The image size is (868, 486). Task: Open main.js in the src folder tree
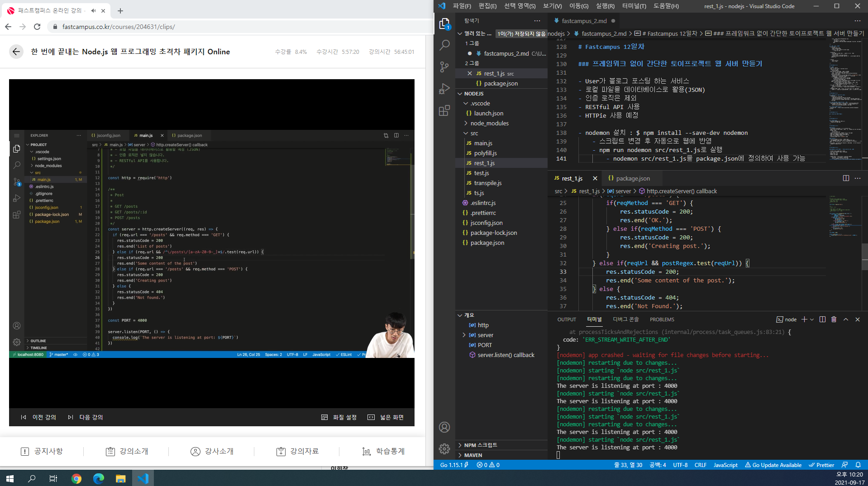[483, 143]
